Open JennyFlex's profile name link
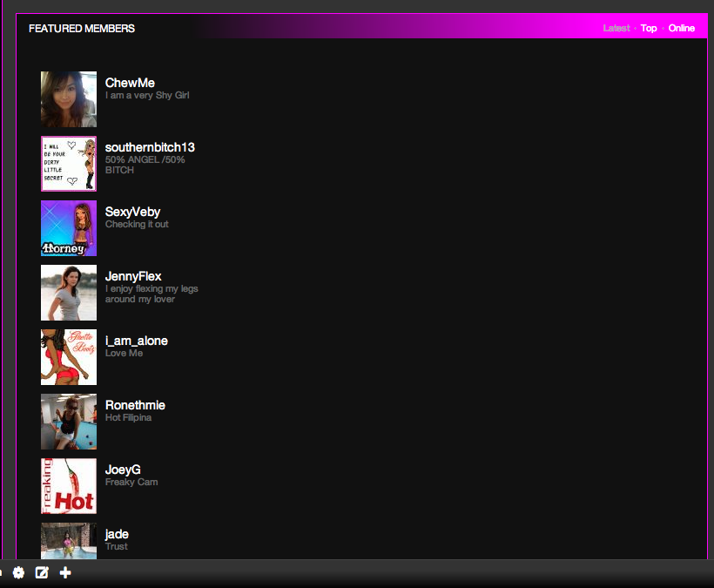714x588 pixels. tap(133, 276)
